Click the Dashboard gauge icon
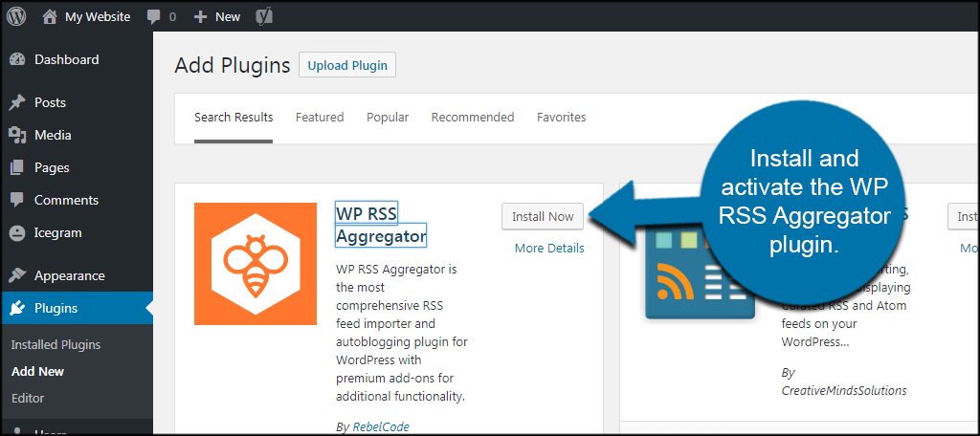The image size is (980, 436). [x=17, y=60]
